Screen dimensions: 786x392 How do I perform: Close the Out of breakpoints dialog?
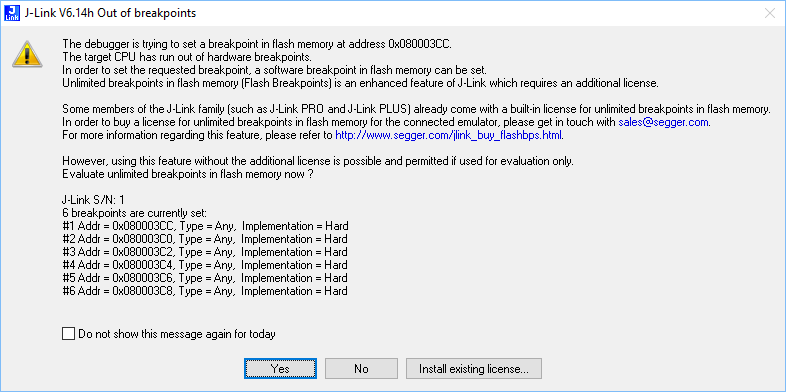[769, 13]
